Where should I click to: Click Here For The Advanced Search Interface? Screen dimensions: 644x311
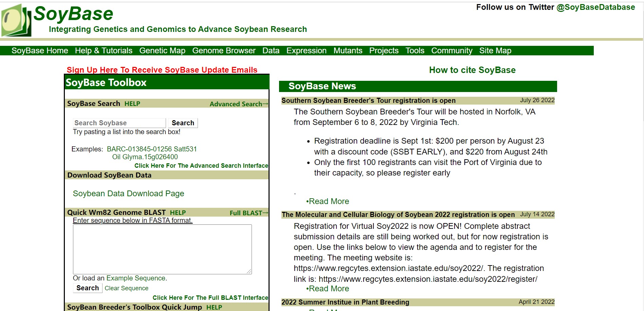coord(201,166)
